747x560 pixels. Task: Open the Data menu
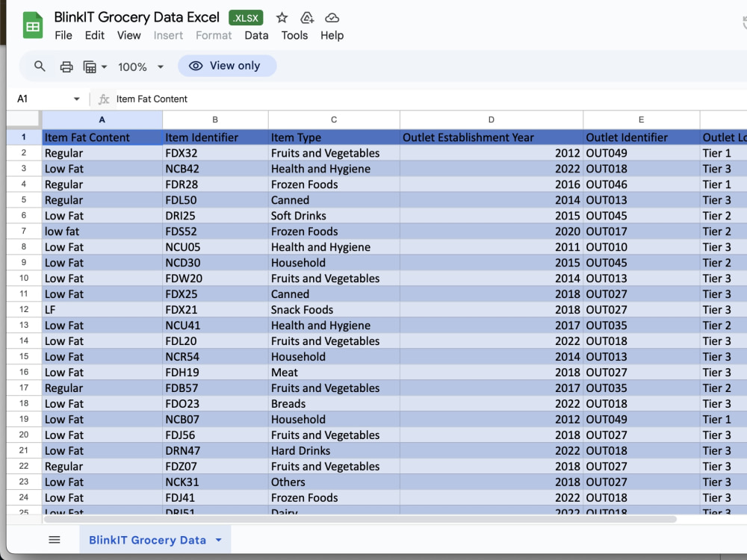(x=256, y=36)
